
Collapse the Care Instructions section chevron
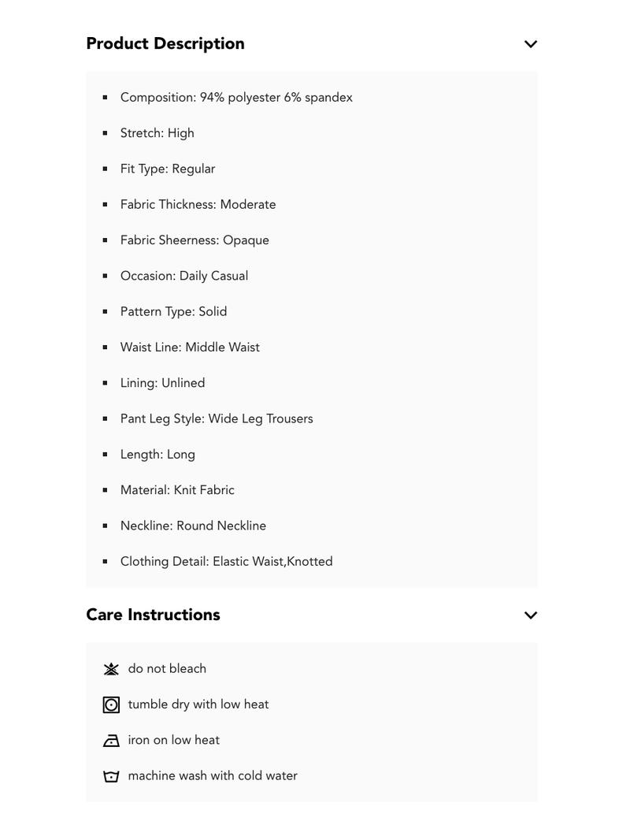pyautogui.click(x=531, y=615)
